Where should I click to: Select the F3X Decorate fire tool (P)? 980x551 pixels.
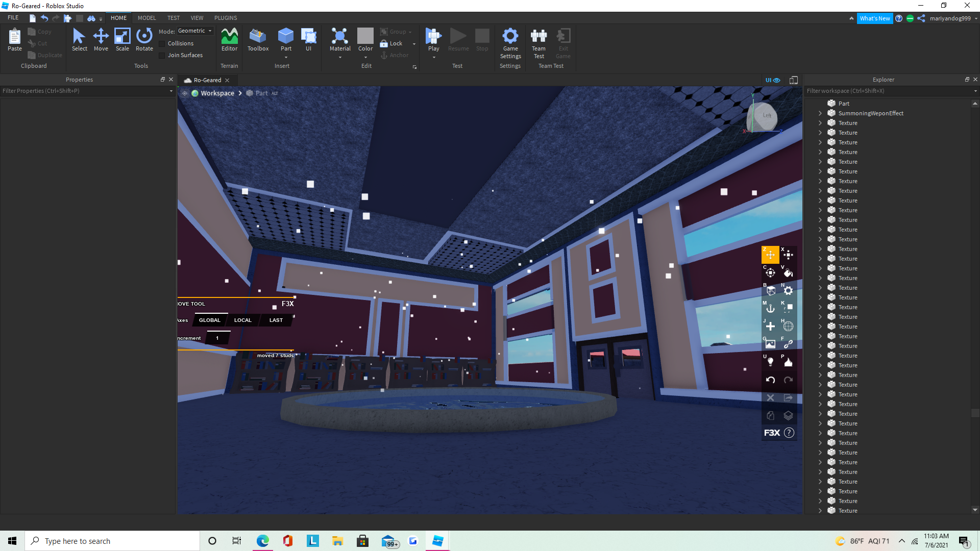pos(788,362)
